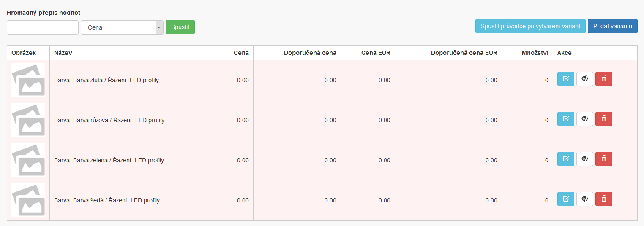644x226 pixels.
Task: Toggle visibility of Barva žlutá variant
Action: point(585,79)
